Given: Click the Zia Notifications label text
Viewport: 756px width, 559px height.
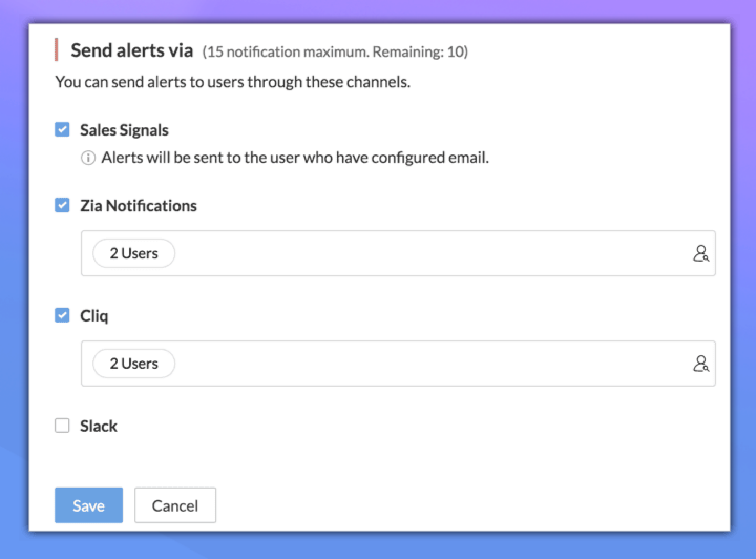Looking at the screenshot, I should pos(139,205).
